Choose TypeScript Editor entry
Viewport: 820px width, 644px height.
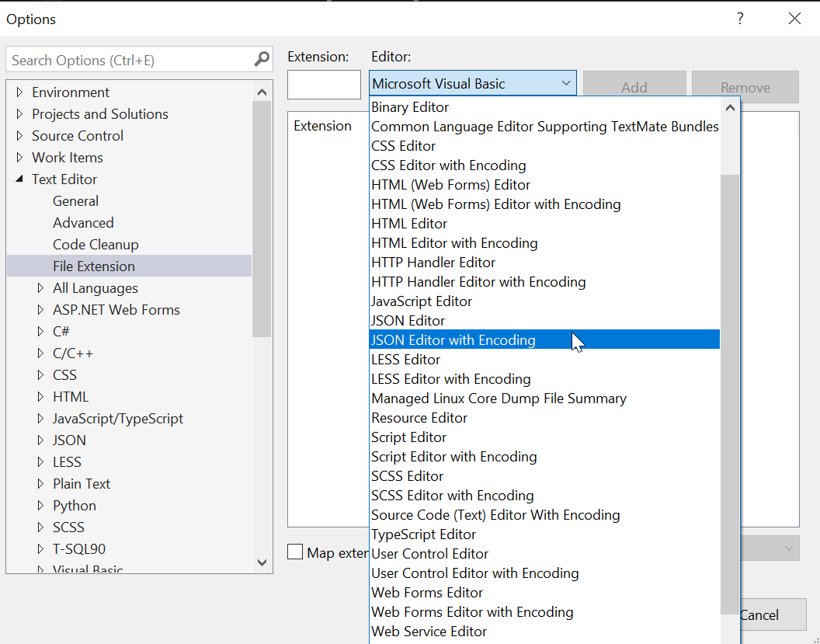544,534
